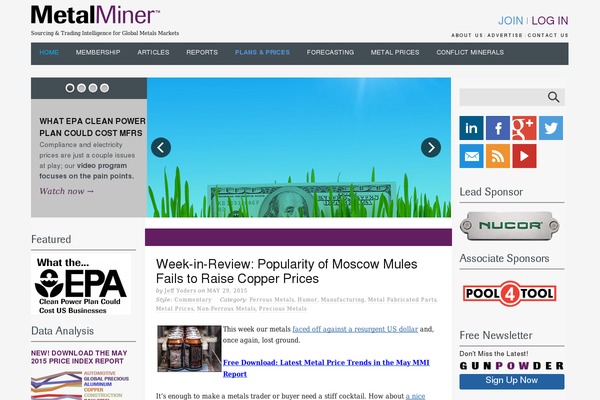Viewport: 600px width, 400px height.
Task: Click the 'Data Analysis' heading
Action: [x=62, y=331]
